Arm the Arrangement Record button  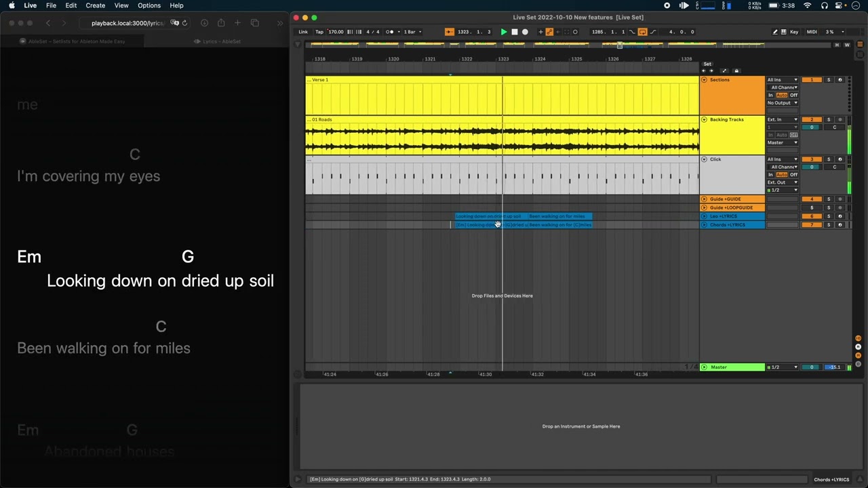pos(525,32)
